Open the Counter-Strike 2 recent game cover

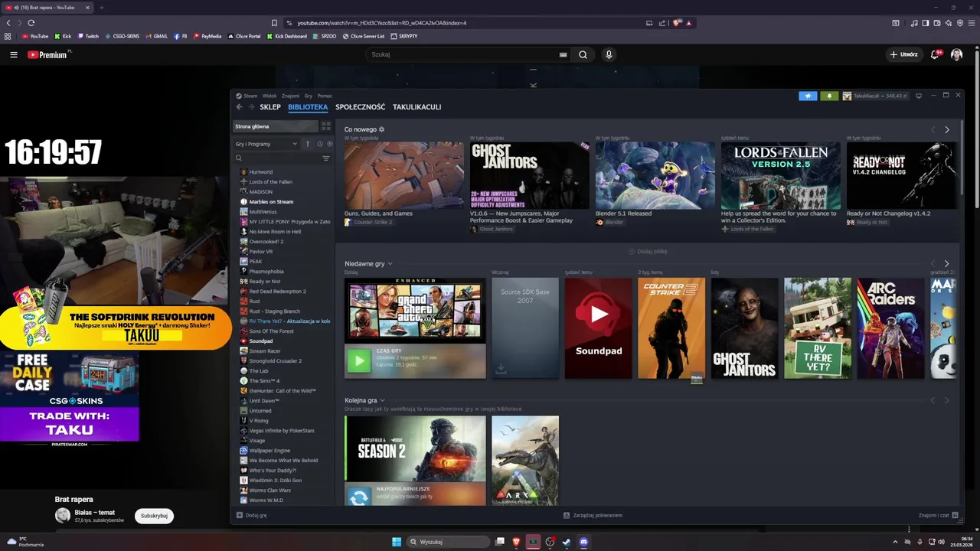click(x=671, y=328)
